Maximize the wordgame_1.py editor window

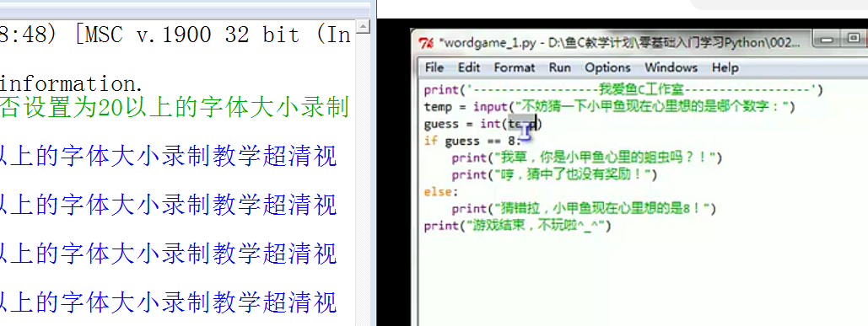click(855, 38)
